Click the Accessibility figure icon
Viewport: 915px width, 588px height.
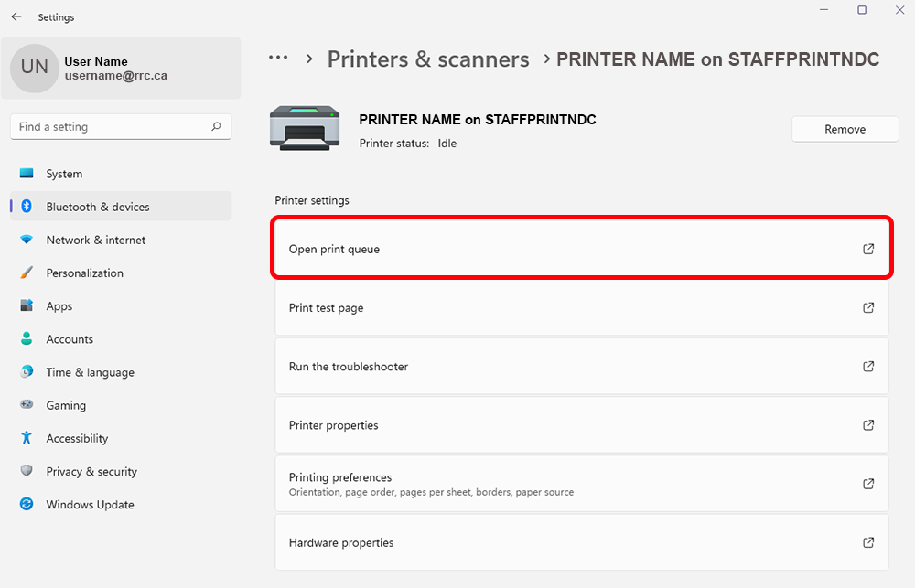coord(27,438)
